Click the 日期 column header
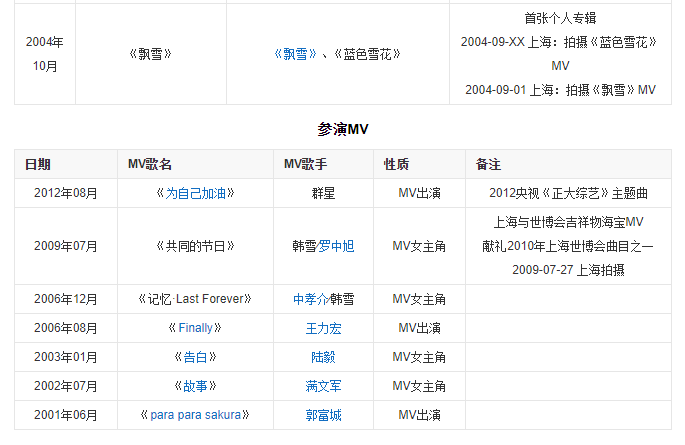This screenshot has width=685, height=445. pyautogui.click(x=38, y=164)
